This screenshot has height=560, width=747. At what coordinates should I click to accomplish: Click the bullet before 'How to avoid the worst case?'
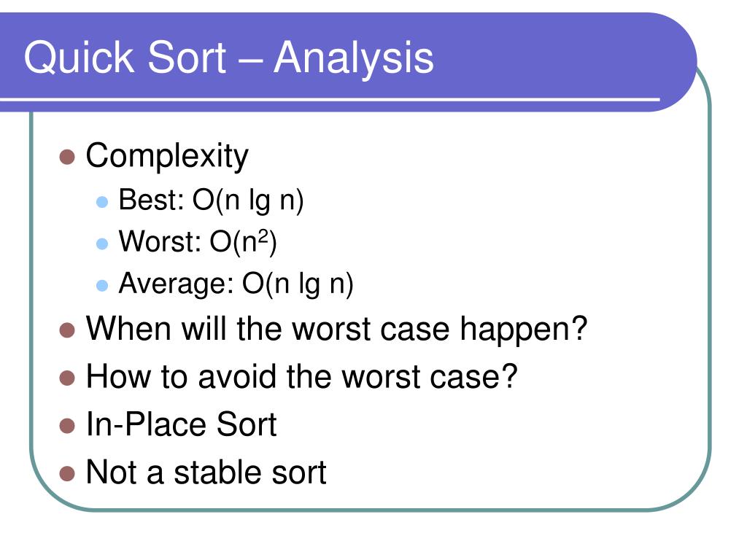(x=68, y=378)
